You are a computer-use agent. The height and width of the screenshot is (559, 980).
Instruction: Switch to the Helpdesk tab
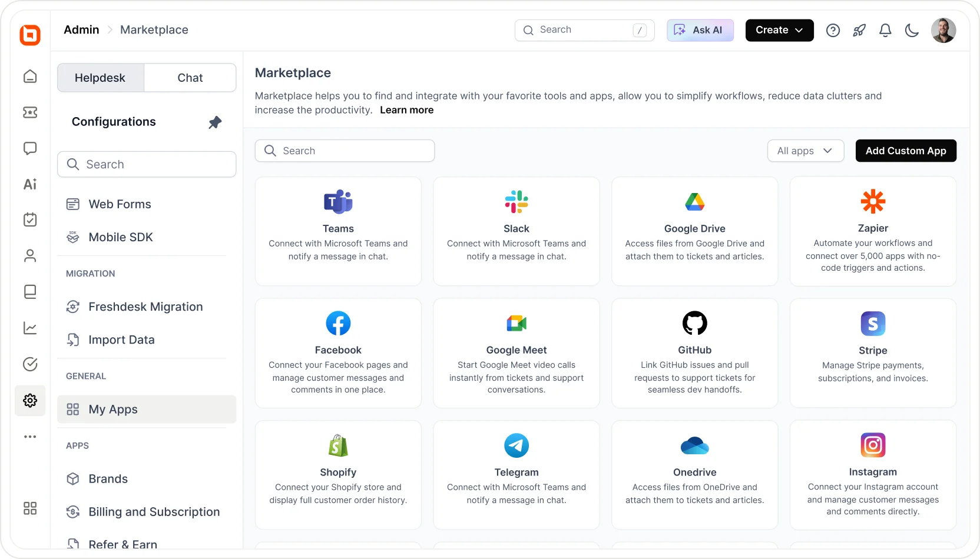pos(100,78)
